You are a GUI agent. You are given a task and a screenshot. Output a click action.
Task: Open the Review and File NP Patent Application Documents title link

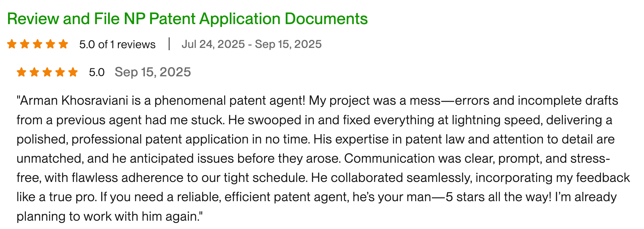click(x=187, y=19)
